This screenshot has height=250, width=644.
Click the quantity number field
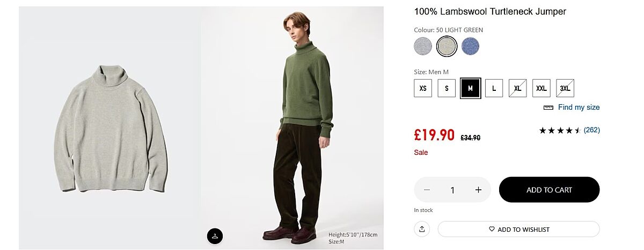452,190
